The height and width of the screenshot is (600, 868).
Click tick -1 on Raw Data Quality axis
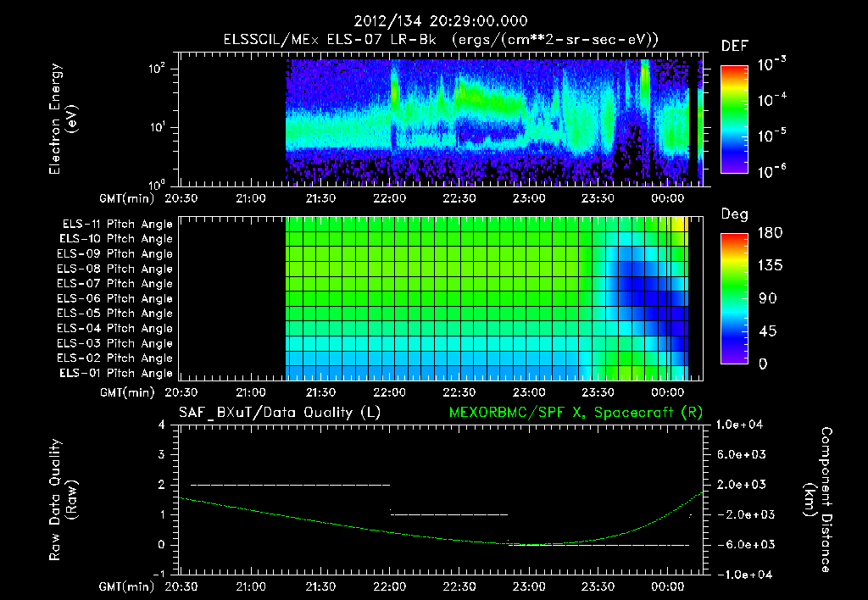159,575
